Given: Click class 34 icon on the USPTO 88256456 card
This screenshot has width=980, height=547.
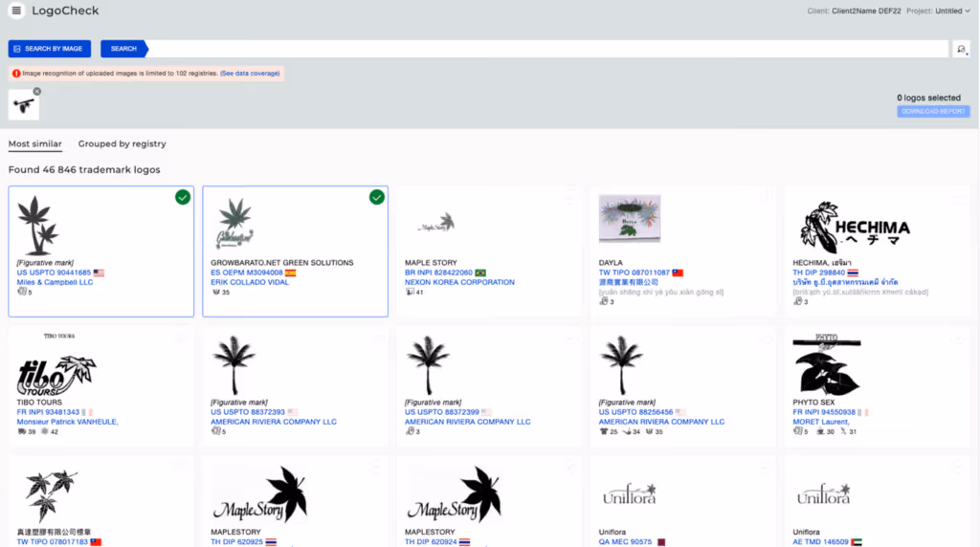Looking at the screenshot, I should click(627, 431).
